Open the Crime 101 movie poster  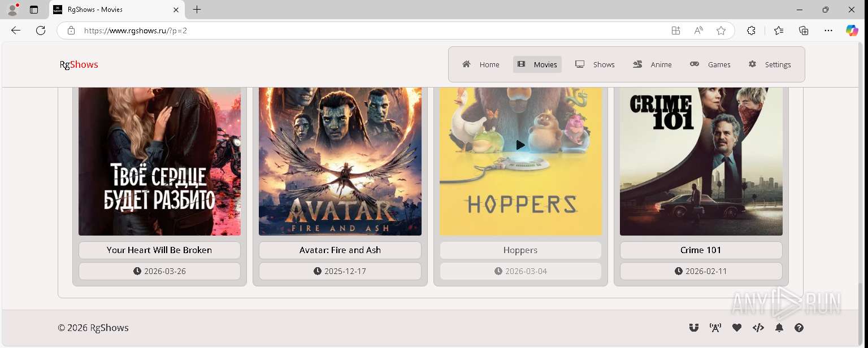(x=701, y=161)
